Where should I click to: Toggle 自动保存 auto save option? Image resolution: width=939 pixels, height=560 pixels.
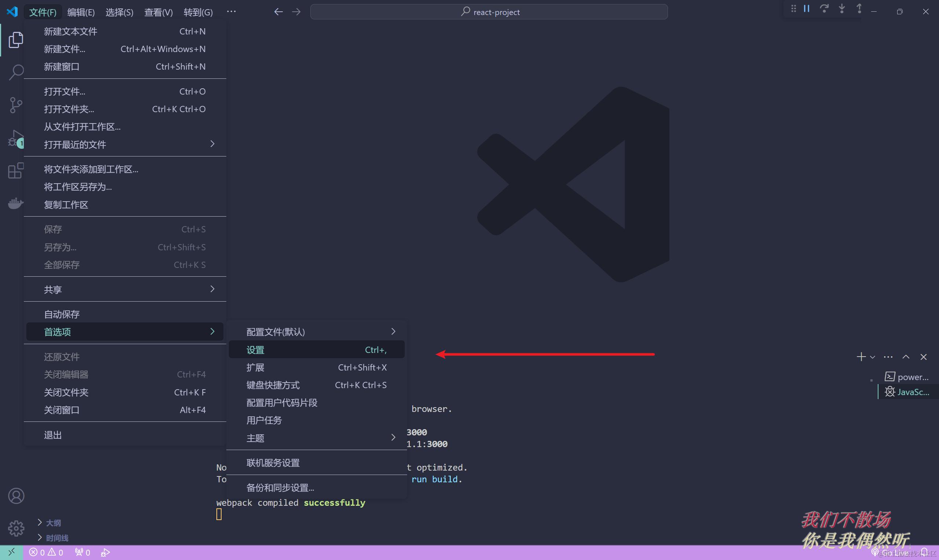click(x=62, y=314)
